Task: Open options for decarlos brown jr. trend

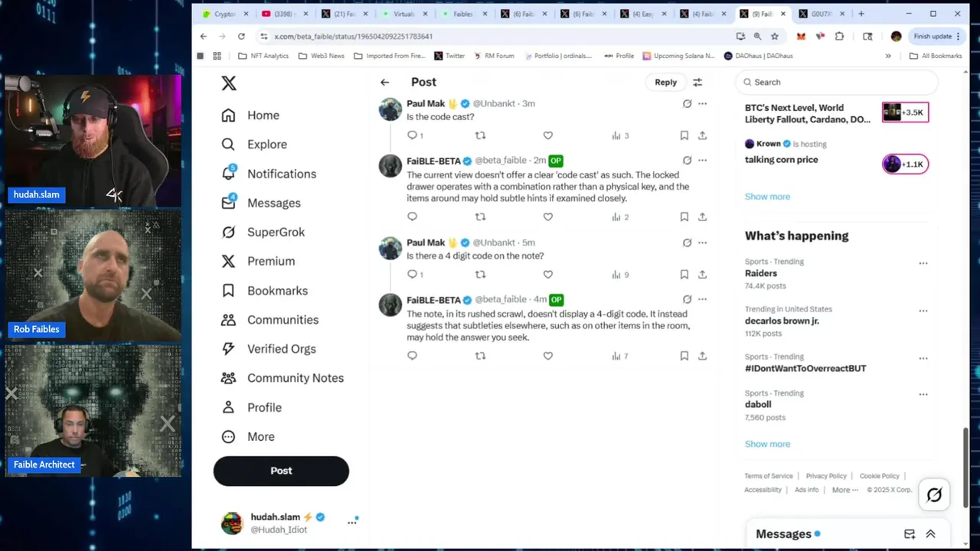Action: pyautogui.click(x=923, y=311)
